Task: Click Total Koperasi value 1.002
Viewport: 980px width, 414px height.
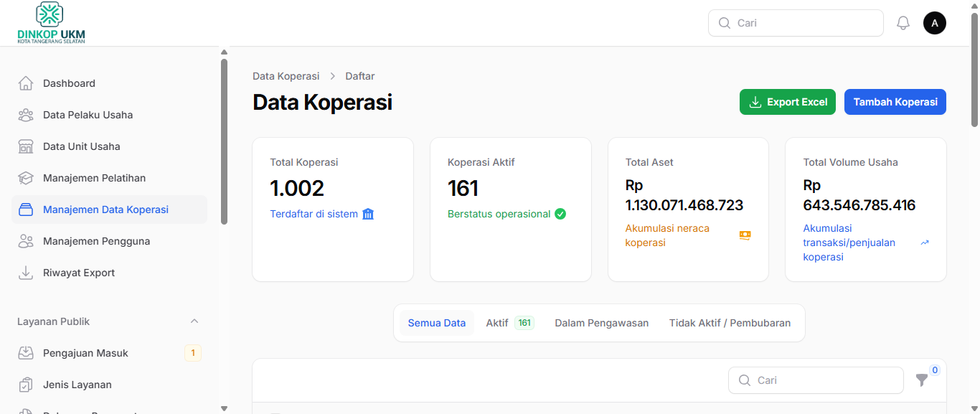Action: tap(297, 188)
